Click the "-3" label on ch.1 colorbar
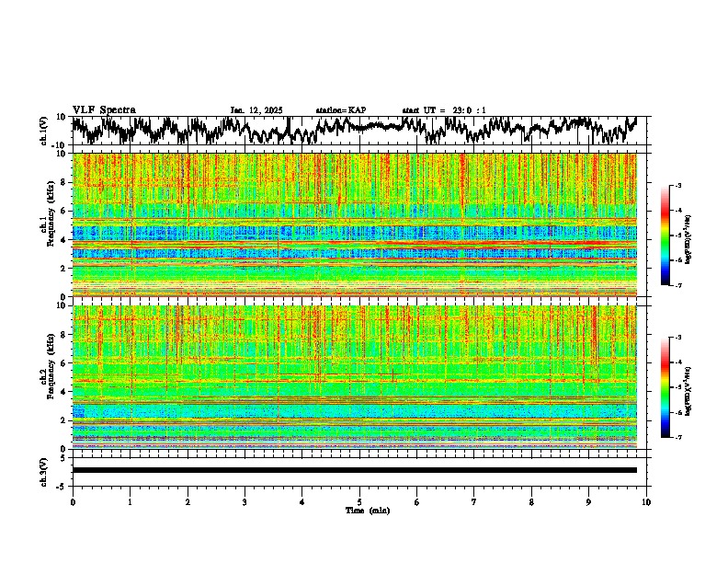The image size is (728, 563). tap(677, 185)
